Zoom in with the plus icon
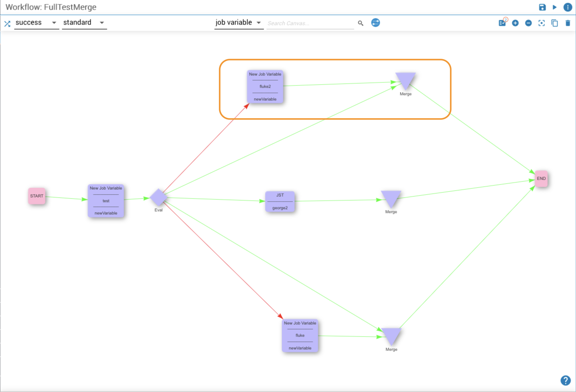The image size is (576, 392). pyautogui.click(x=515, y=23)
